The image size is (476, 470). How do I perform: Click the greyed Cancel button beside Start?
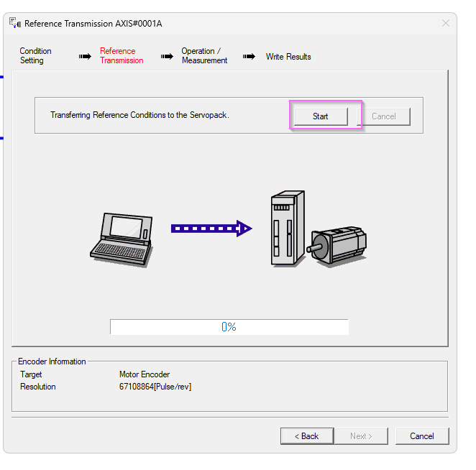(384, 116)
